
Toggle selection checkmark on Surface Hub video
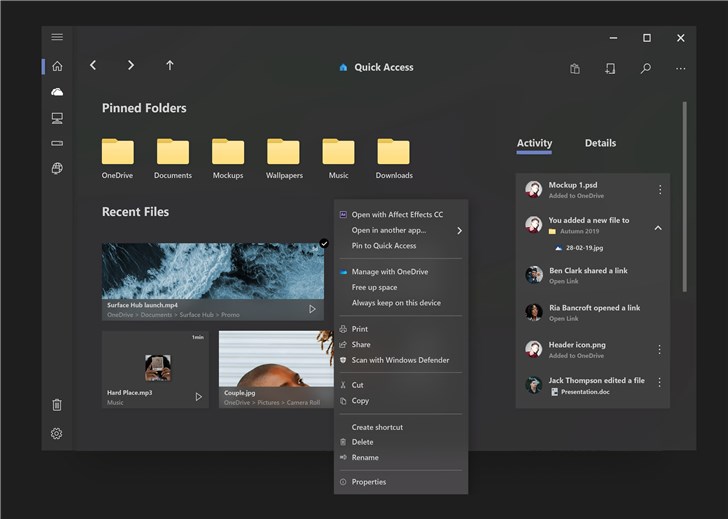point(324,243)
